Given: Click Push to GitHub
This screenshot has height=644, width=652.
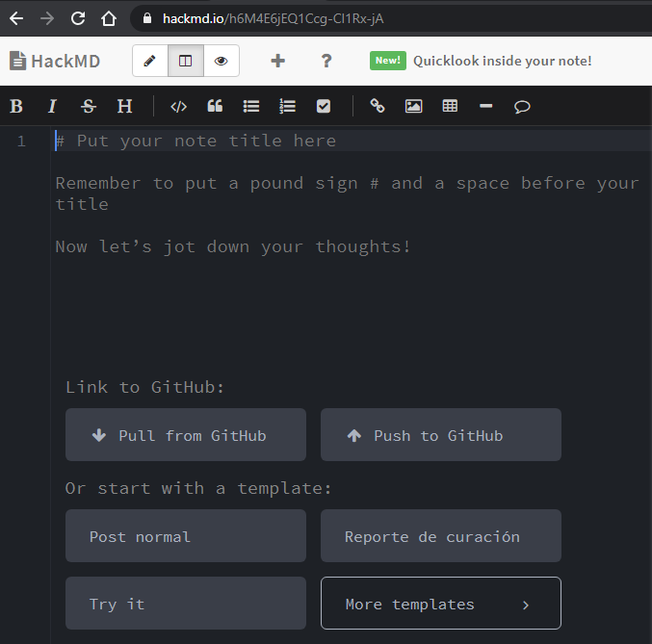Looking at the screenshot, I should point(441,435).
